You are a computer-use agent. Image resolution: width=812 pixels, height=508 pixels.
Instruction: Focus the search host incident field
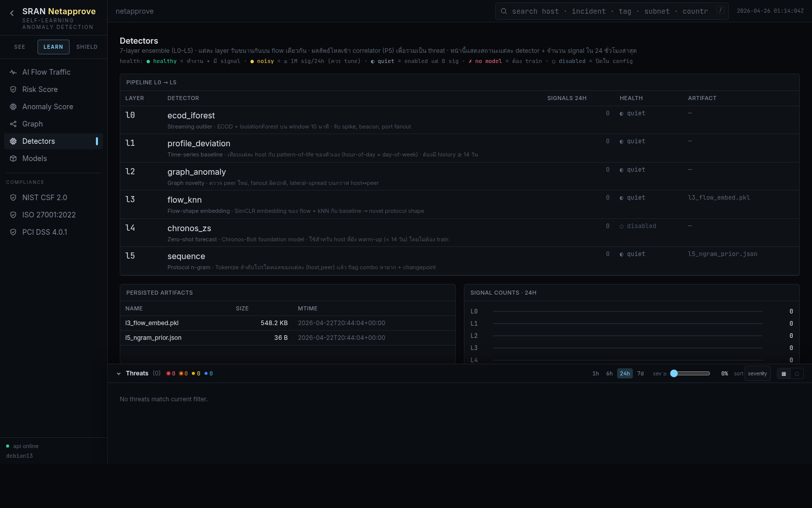(x=609, y=11)
